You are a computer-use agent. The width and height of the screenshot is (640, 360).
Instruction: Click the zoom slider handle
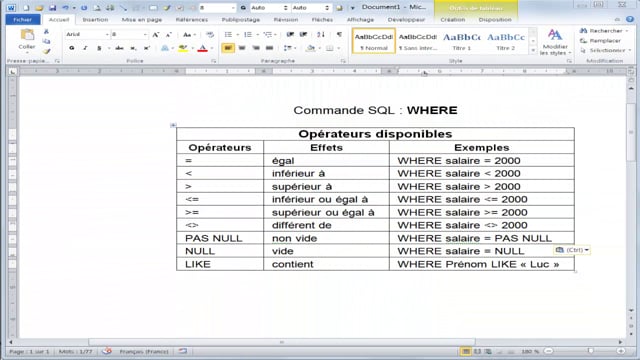[590, 351]
